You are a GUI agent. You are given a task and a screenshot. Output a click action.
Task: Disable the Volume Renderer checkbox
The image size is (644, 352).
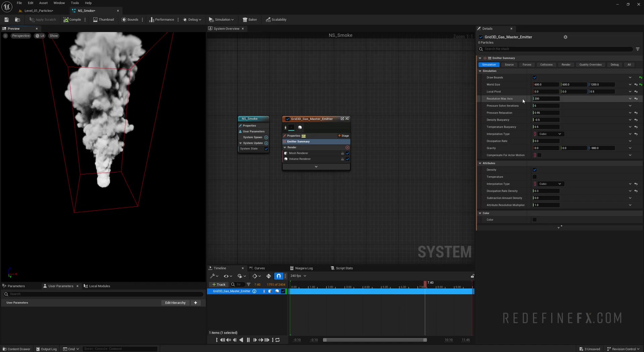tap(347, 159)
